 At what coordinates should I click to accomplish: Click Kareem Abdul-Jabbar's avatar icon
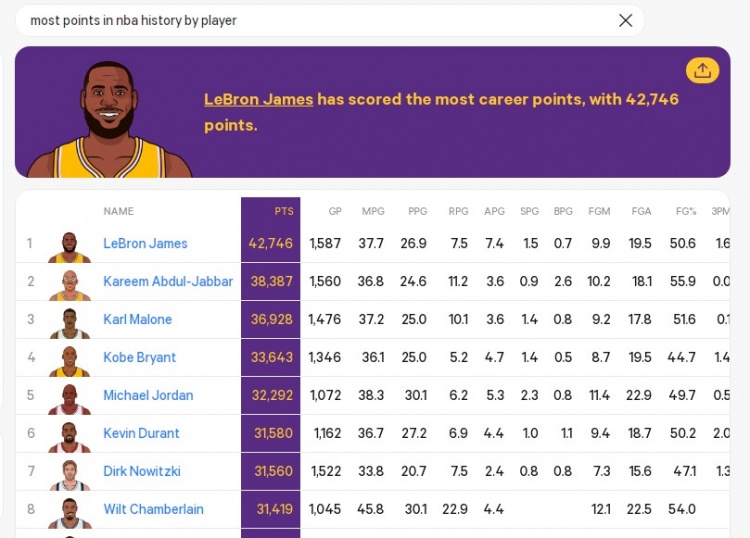[x=69, y=282]
